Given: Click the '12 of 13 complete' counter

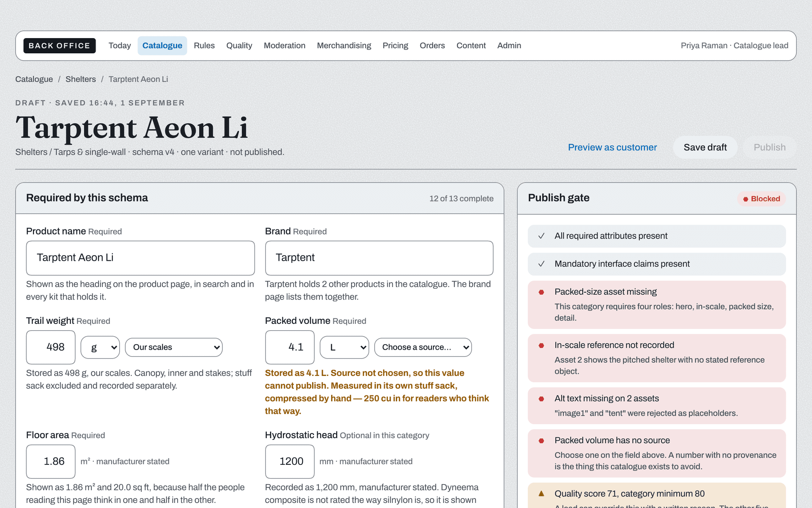Looking at the screenshot, I should [461, 199].
